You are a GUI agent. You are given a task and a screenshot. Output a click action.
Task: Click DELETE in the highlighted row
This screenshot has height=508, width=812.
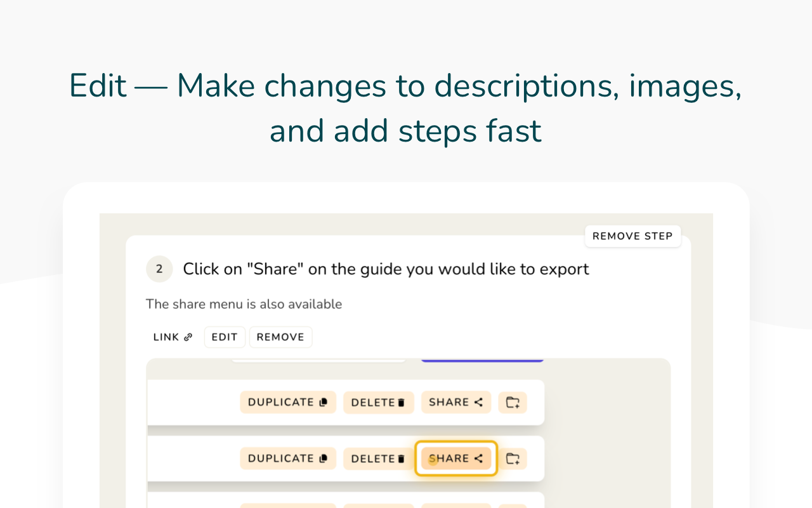tap(378, 458)
